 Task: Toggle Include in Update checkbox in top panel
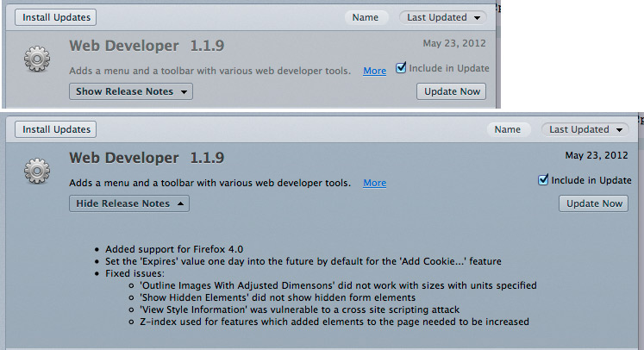(401, 68)
